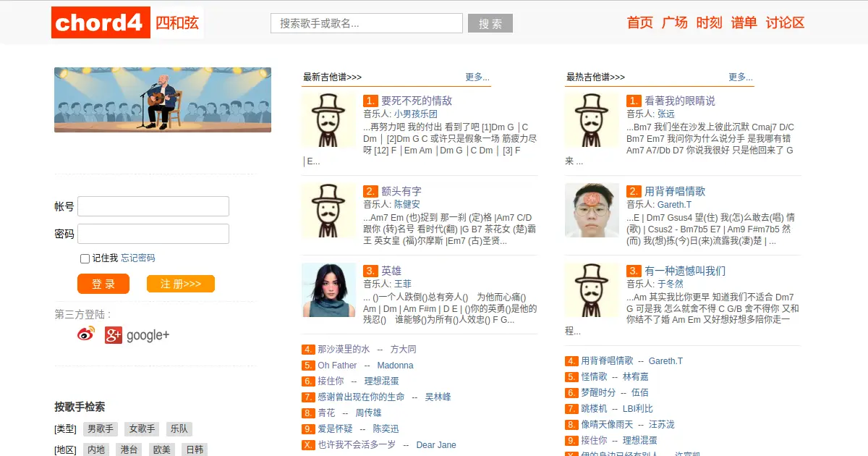Viewport: 868px width, 456px height.
Task: Toggle the 记住我 checkbox
Action: coord(85,258)
